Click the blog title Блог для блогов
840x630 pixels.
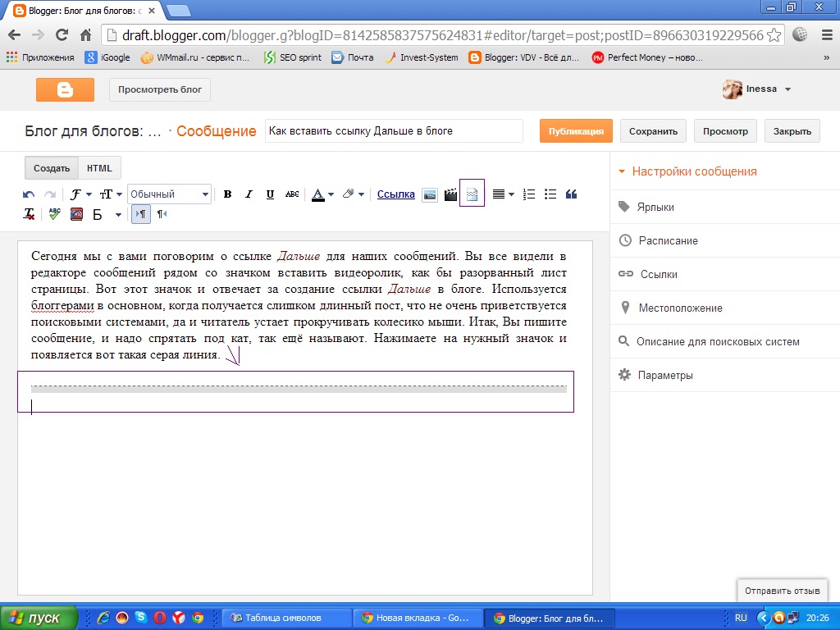[x=94, y=131]
